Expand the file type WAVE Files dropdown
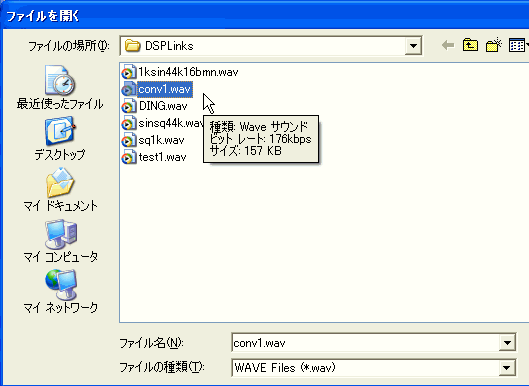 pyautogui.click(x=507, y=367)
